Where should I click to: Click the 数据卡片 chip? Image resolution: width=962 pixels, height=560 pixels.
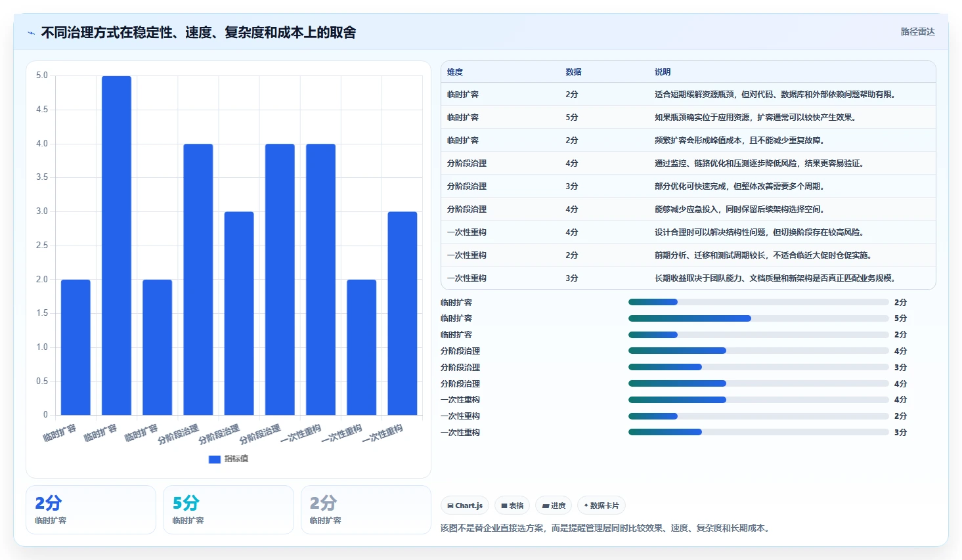tap(601, 506)
